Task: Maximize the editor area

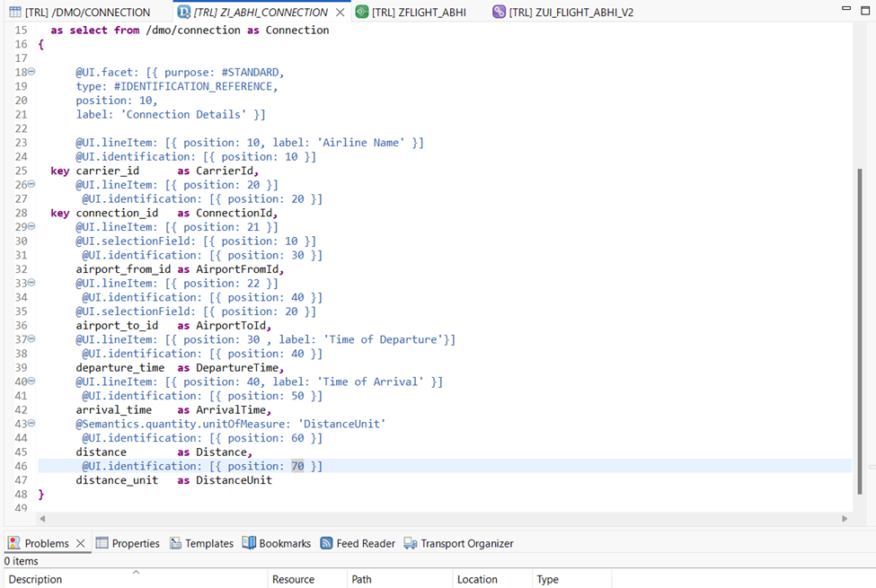Action: pyautogui.click(x=866, y=8)
